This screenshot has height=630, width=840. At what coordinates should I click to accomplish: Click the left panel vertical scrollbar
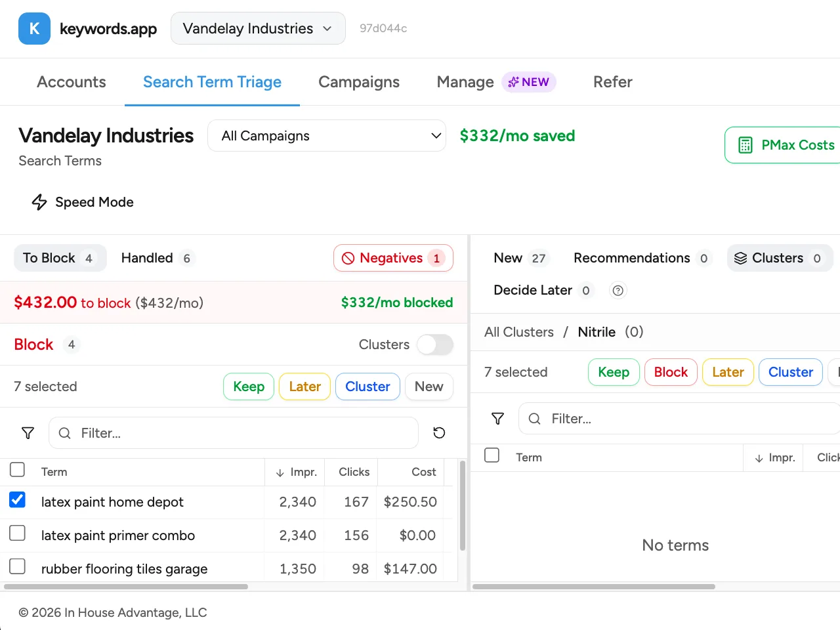(x=462, y=505)
